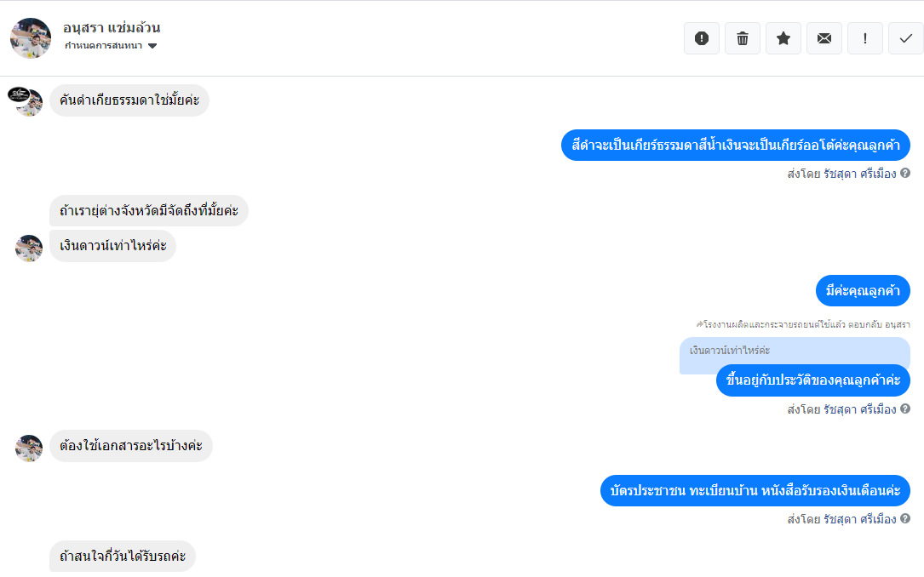
Task: Click reply arrow icon above quoted message
Action: point(699,324)
